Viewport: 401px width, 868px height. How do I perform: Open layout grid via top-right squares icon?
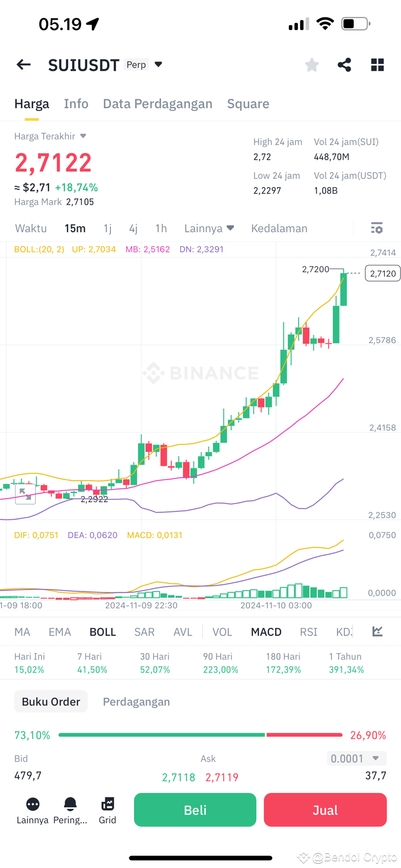(x=377, y=64)
